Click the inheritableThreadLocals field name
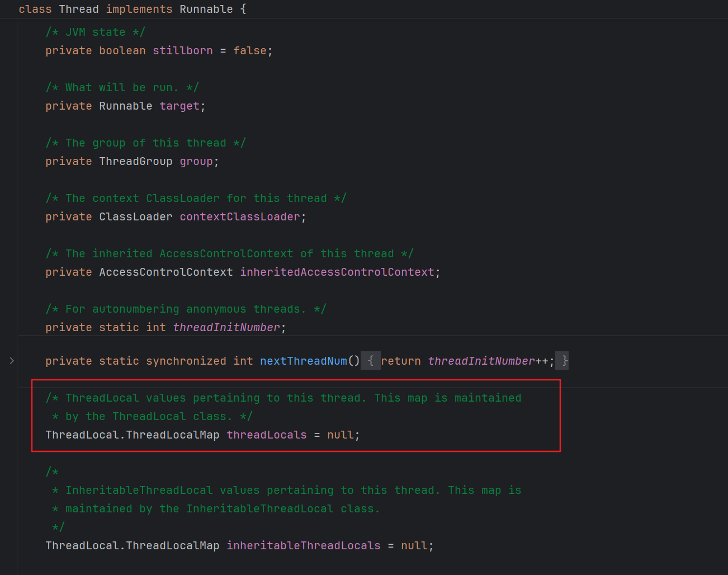This screenshot has height=575, width=728. 303,545
